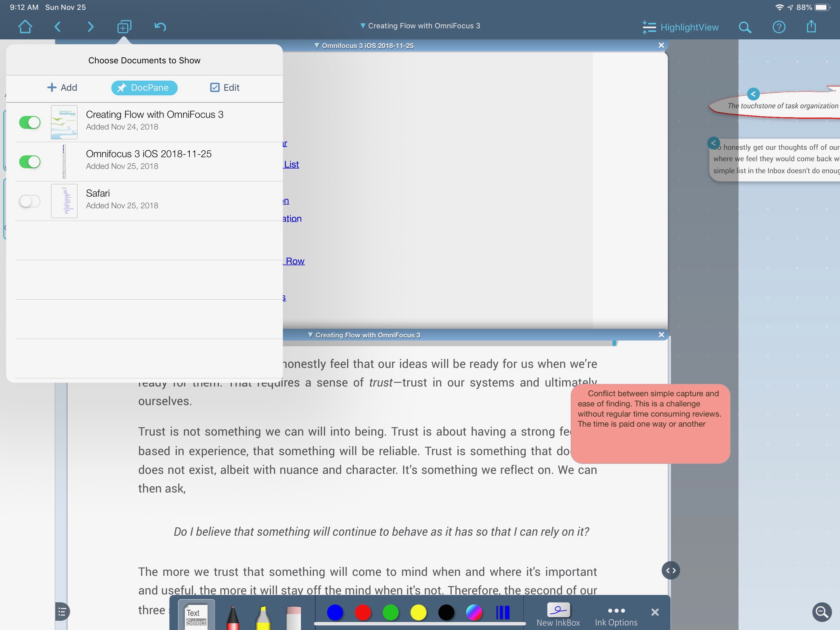Image resolution: width=840 pixels, height=630 pixels.
Task: Follow the link ending in "ation"
Action: point(292,219)
